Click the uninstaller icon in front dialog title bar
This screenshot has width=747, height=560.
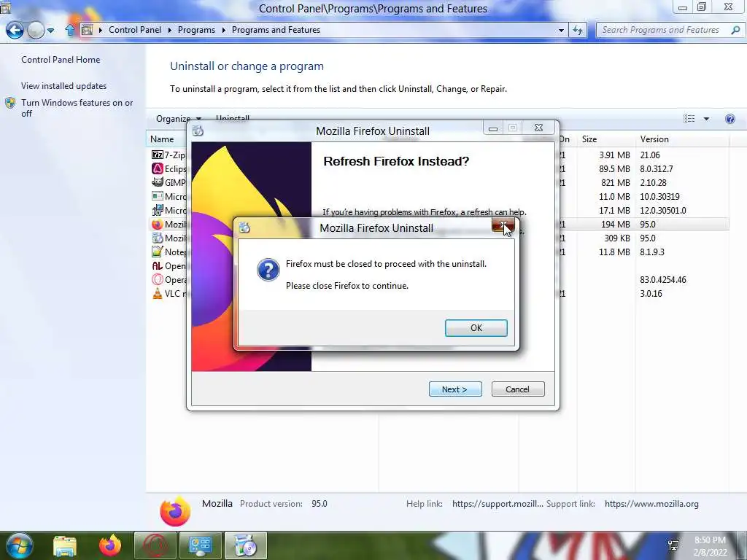point(245,227)
